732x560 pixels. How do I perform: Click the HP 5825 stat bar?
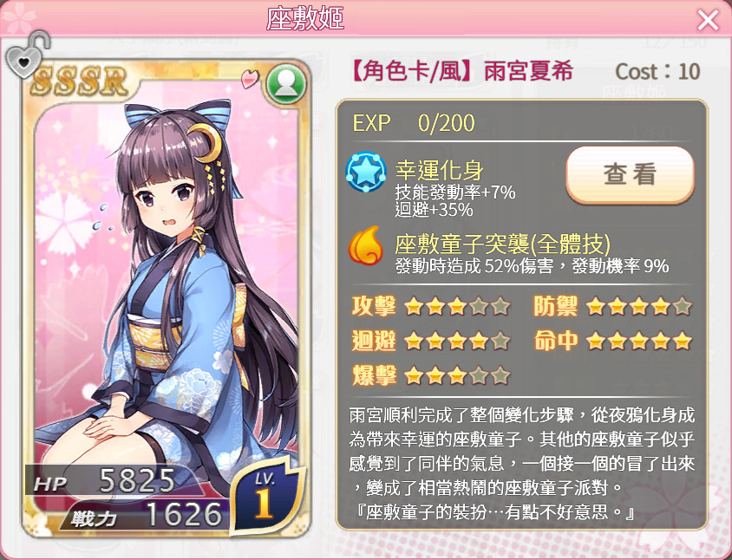108,481
